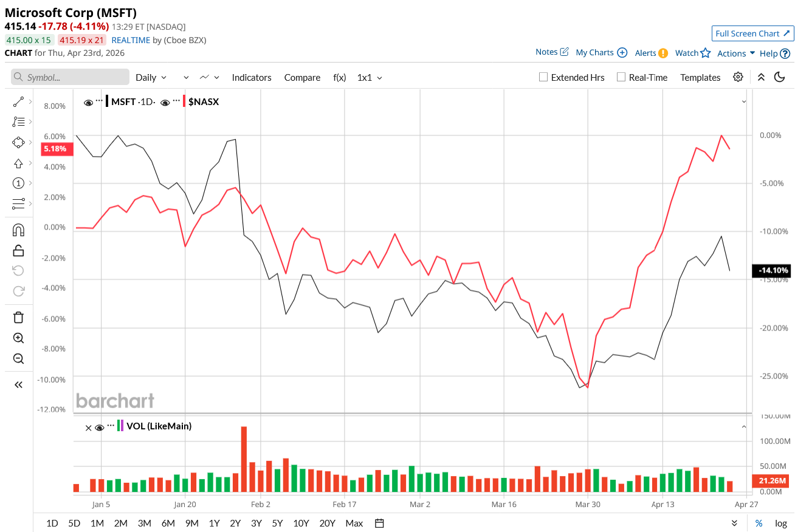Click the black MSFT line color swatch

pos(107,101)
